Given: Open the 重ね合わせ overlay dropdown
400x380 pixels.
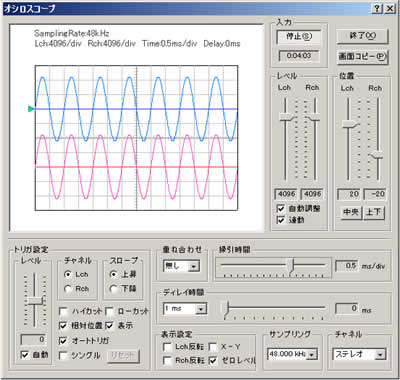Looking at the screenshot, I should [x=181, y=266].
